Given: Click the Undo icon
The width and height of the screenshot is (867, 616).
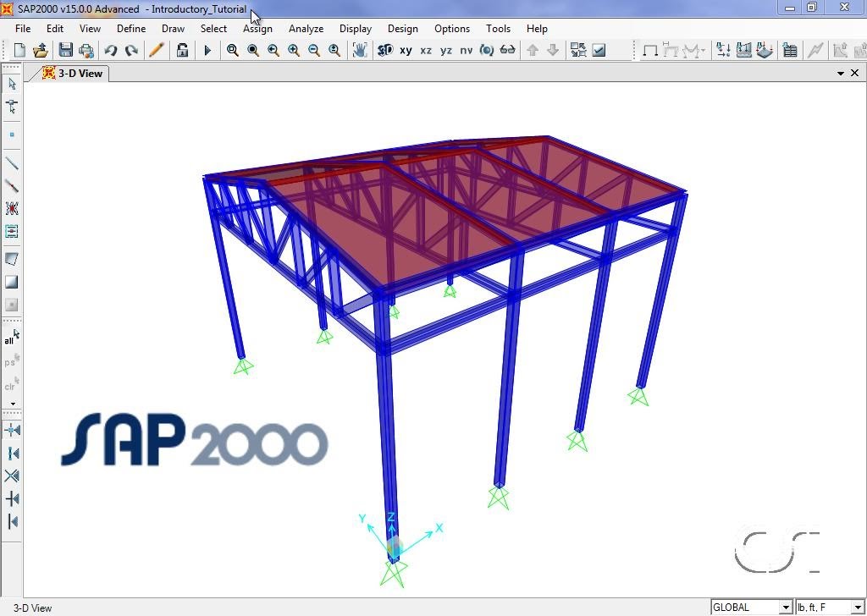Looking at the screenshot, I should pyautogui.click(x=110, y=50).
